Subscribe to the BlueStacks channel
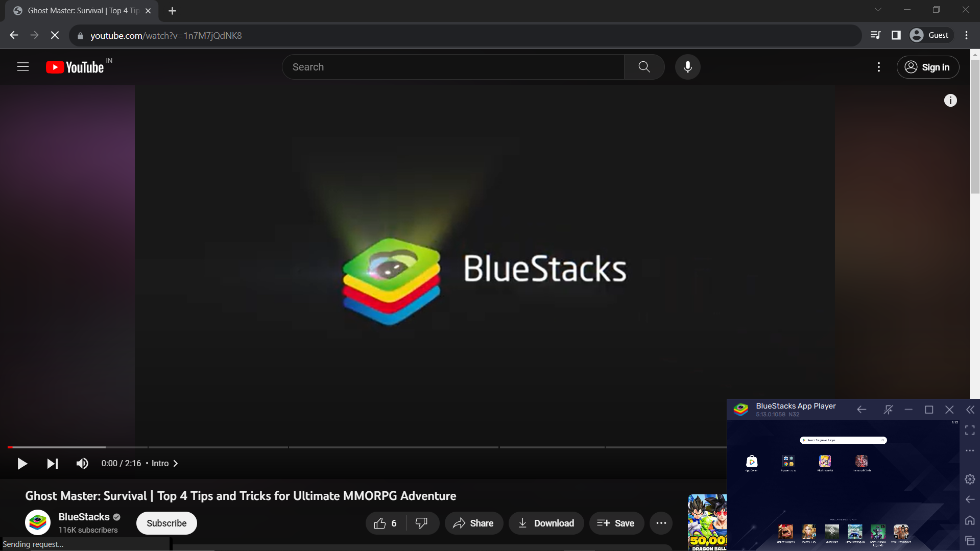The image size is (980, 551). [166, 523]
